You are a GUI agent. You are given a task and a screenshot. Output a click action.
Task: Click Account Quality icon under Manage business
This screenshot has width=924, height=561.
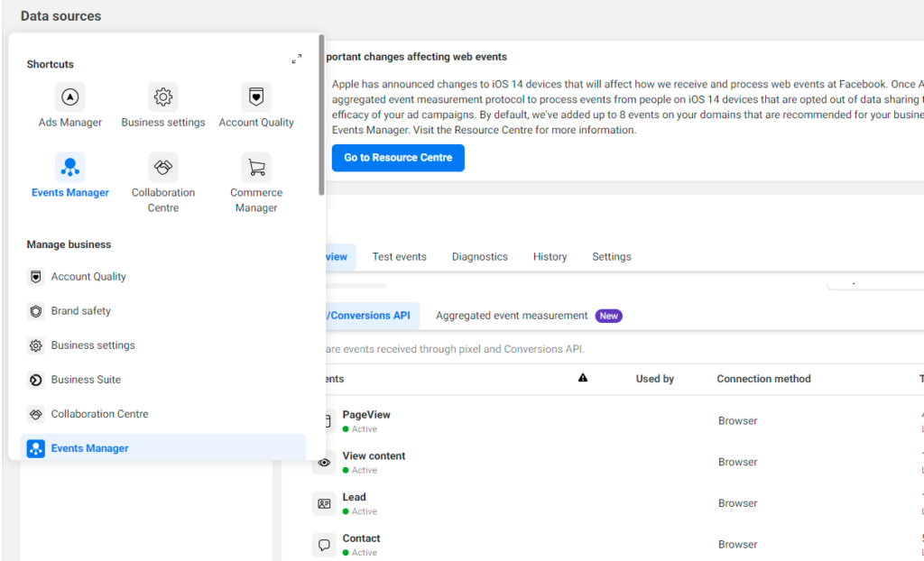(36, 276)
